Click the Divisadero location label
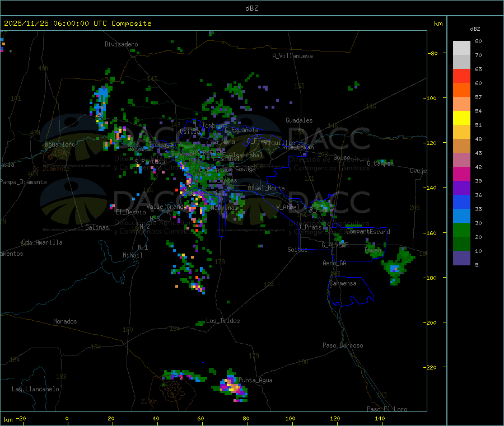The width and height of the screenshot is (504, 426). point(121,44)
